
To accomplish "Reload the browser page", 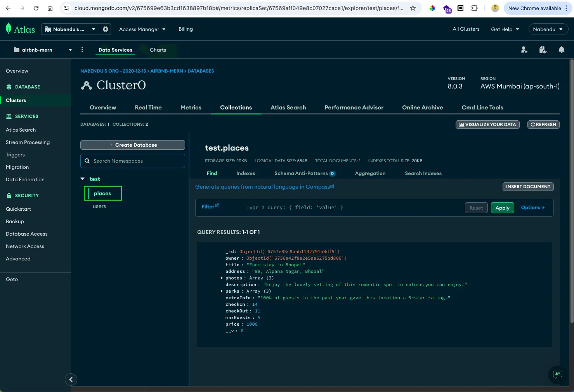I will pos(36,8).
